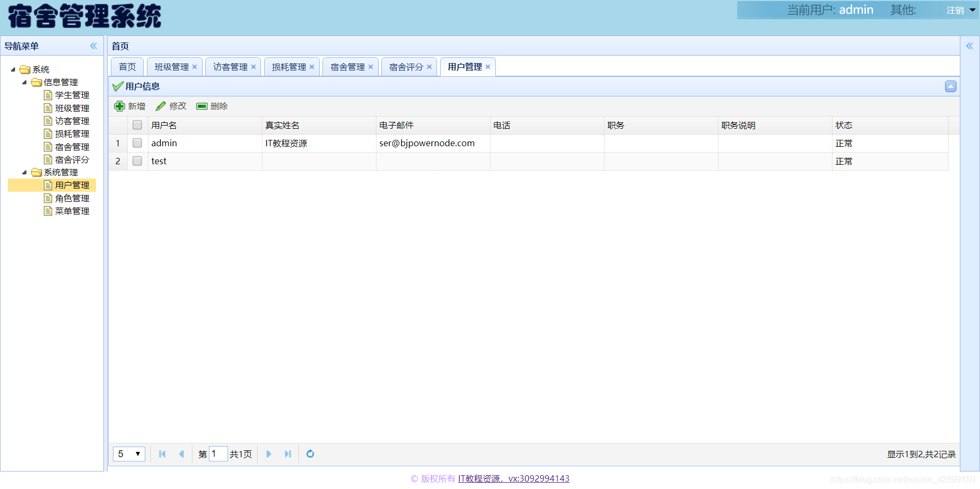980x489 pixels.
Task: Click the ser@bjpowernode.com email cell
Action: tap(433, 143)
